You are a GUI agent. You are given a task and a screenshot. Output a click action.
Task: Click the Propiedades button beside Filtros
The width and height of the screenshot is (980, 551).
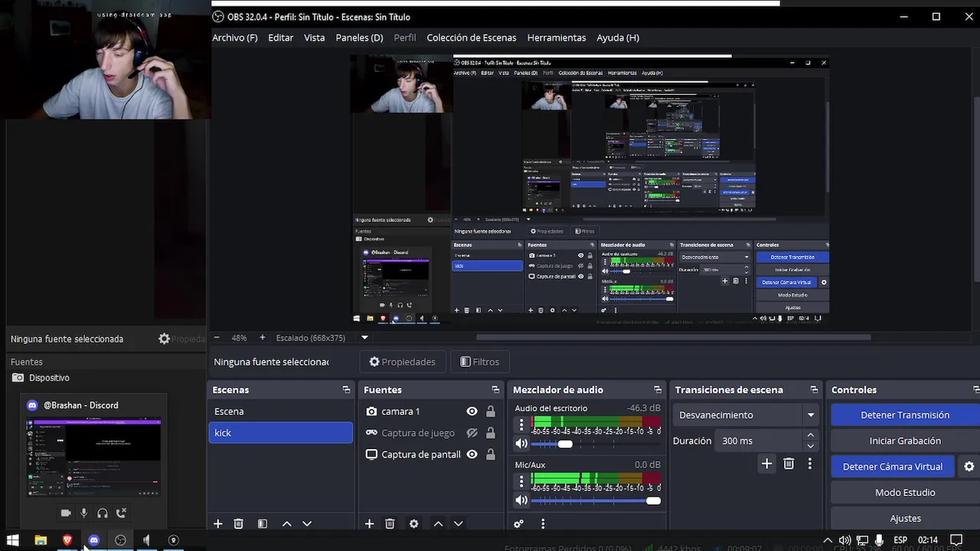click(402, 362)
